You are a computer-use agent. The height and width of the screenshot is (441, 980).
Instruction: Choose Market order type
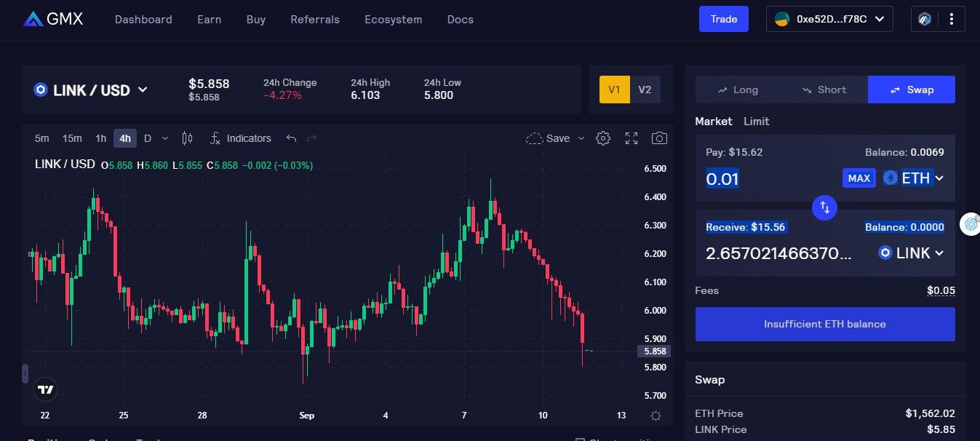[x=713, y=122]
